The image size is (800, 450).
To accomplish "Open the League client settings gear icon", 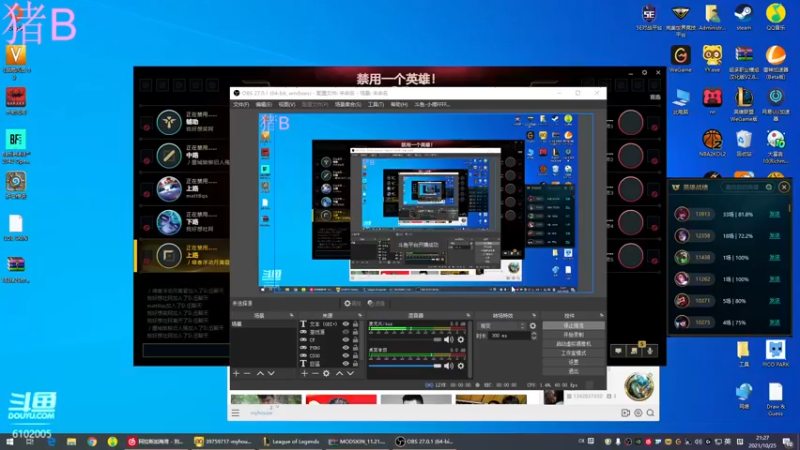I will coord(644,72).
